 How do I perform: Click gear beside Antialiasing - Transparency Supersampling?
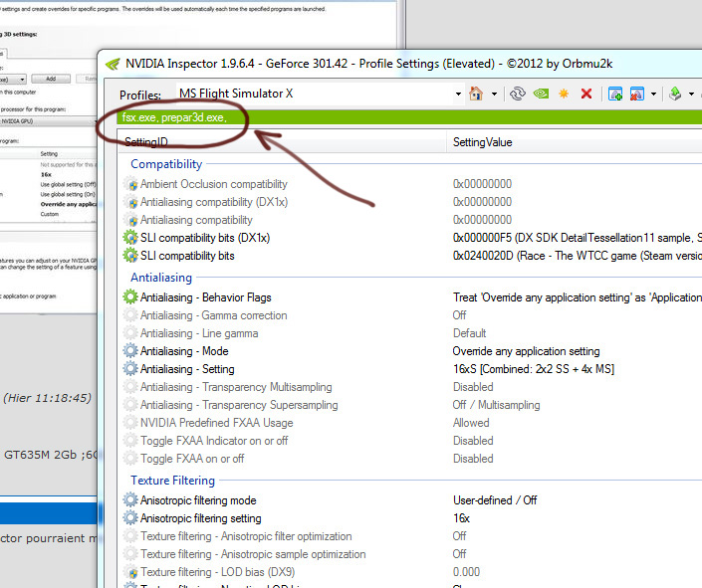click(x=130, y=405)
